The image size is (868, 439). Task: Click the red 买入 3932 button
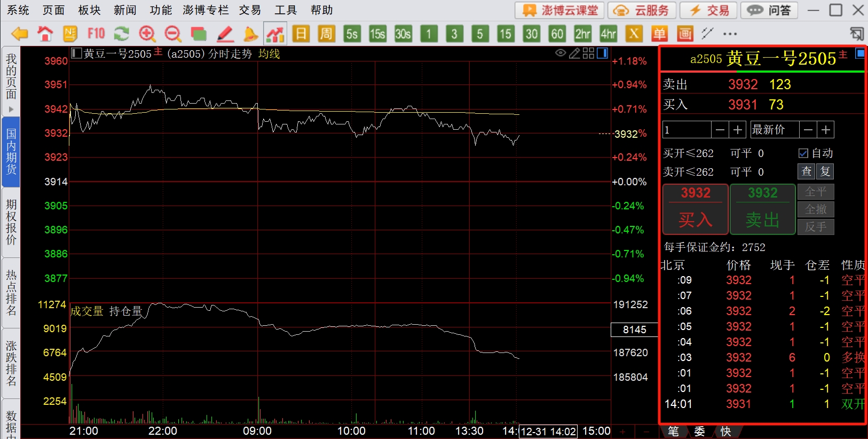coord(695,209)
